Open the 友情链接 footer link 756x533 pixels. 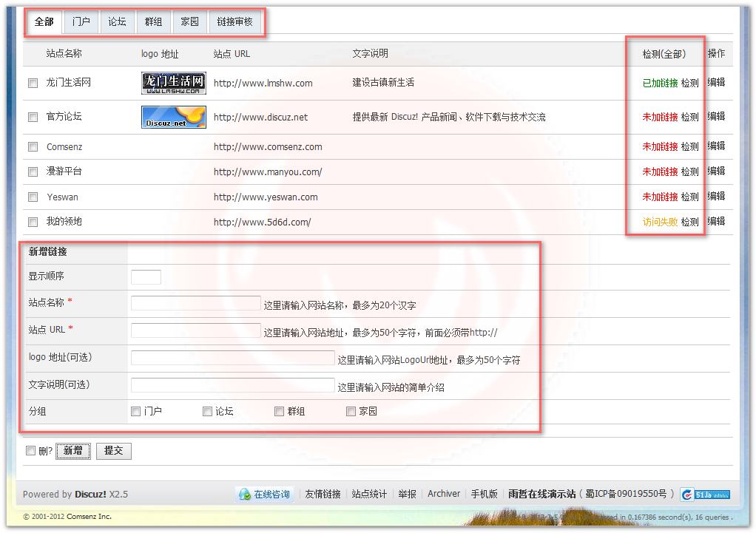point(323,494)
